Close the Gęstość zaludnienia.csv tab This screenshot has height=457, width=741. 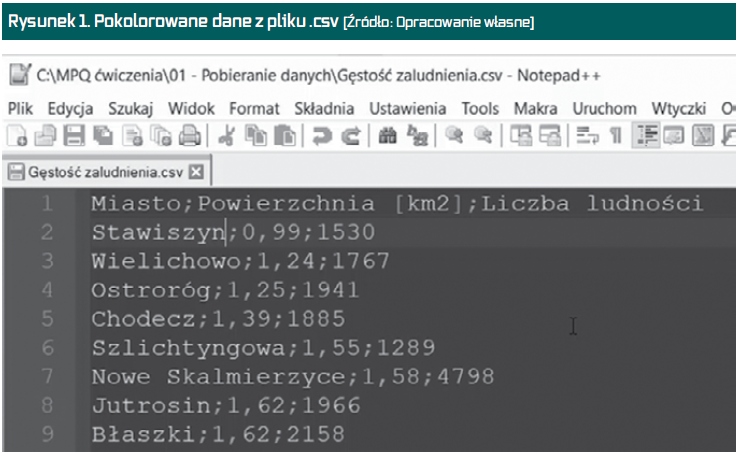coord(195,171)
